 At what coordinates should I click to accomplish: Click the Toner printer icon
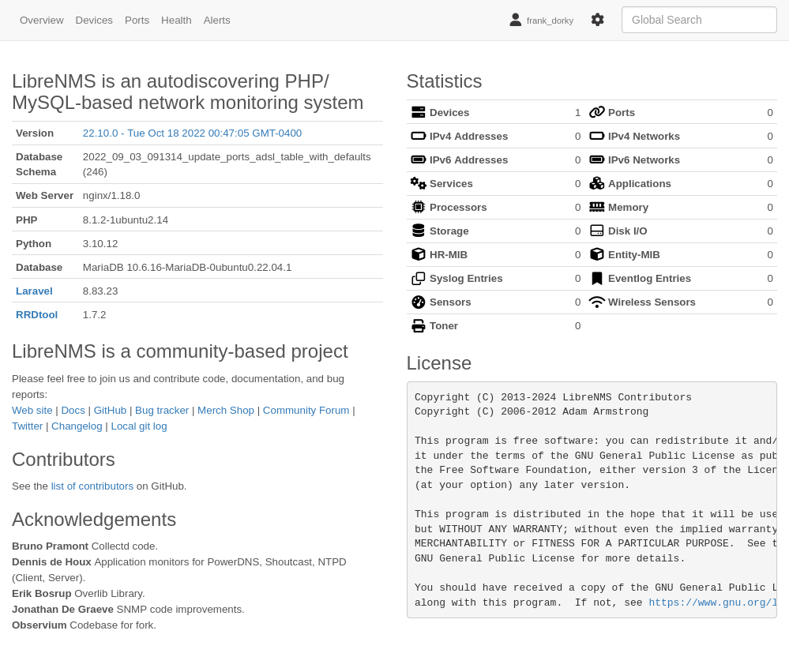coord(418,325)
